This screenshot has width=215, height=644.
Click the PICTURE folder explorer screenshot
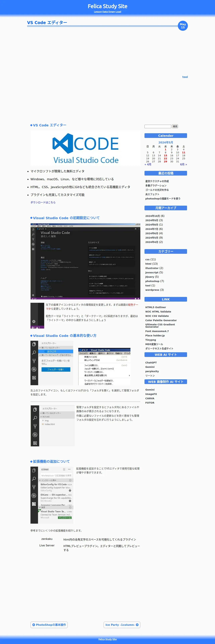(53, 426)
